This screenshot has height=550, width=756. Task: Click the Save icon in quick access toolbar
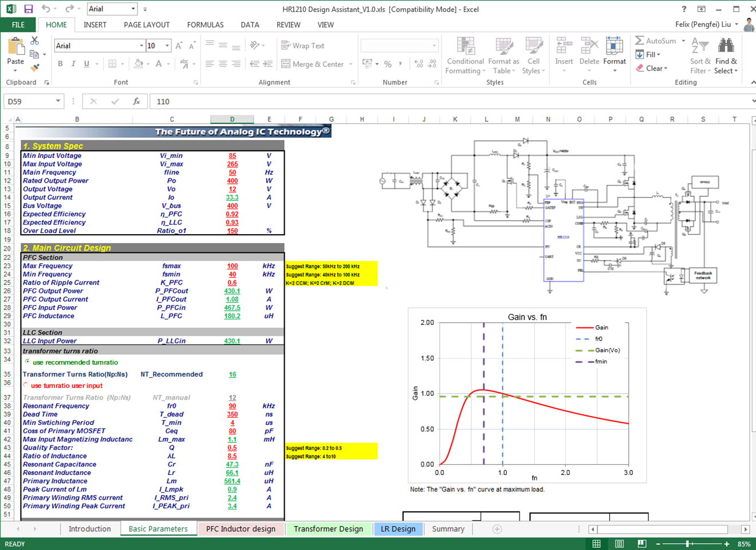[28, 9]
